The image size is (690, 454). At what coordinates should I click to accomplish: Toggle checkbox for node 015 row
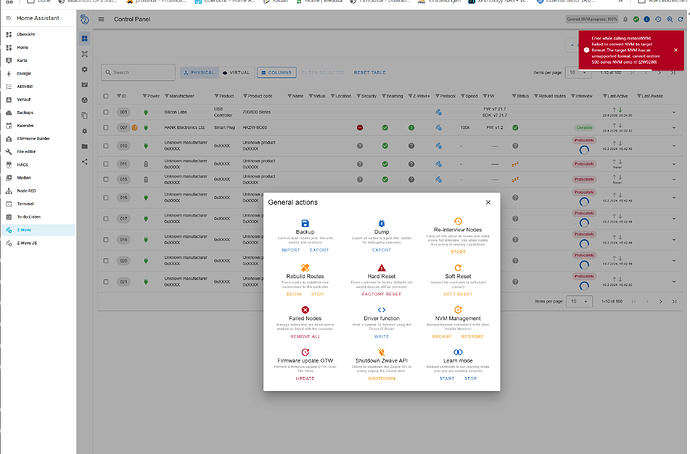106,179
